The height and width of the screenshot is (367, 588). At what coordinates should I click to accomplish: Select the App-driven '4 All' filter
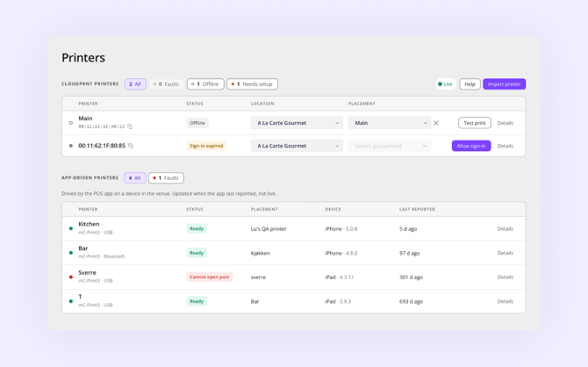(x=135, y=178)
